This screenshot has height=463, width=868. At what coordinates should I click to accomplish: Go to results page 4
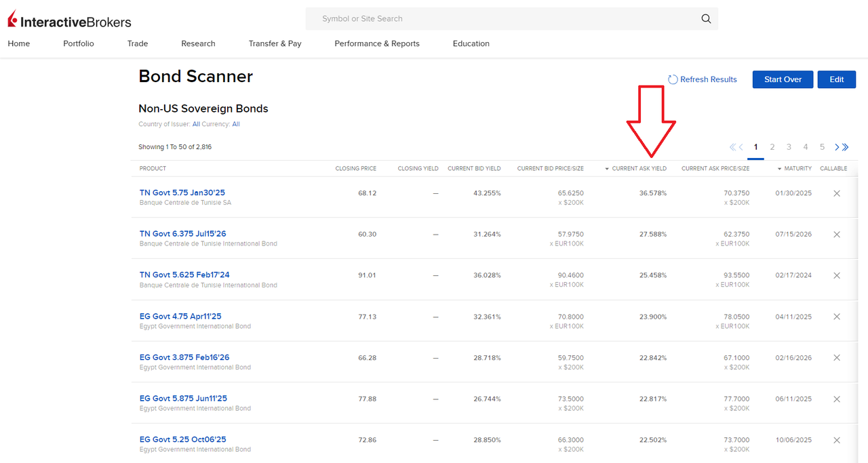click(x=806, y=147)
